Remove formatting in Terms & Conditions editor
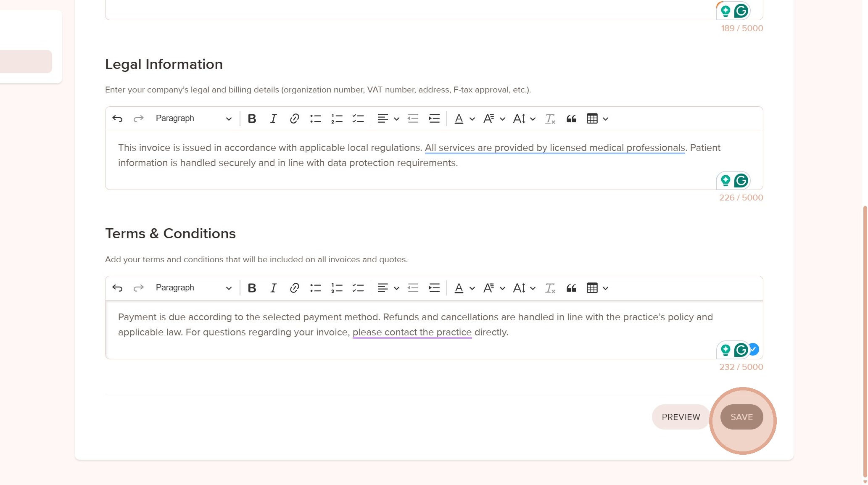 point(550,288)
